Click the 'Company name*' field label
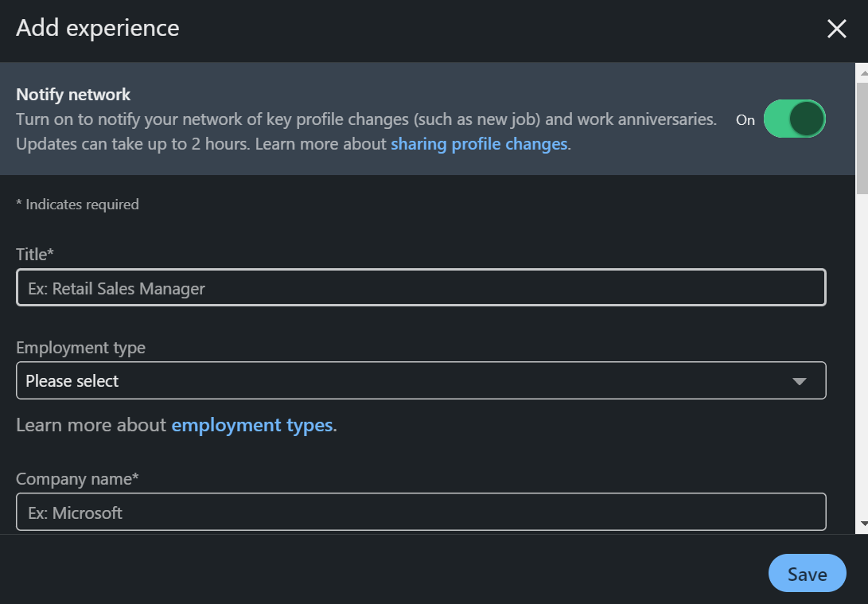Screen dimensions: 868x604 pyautogui.click(x=77, y=479)
